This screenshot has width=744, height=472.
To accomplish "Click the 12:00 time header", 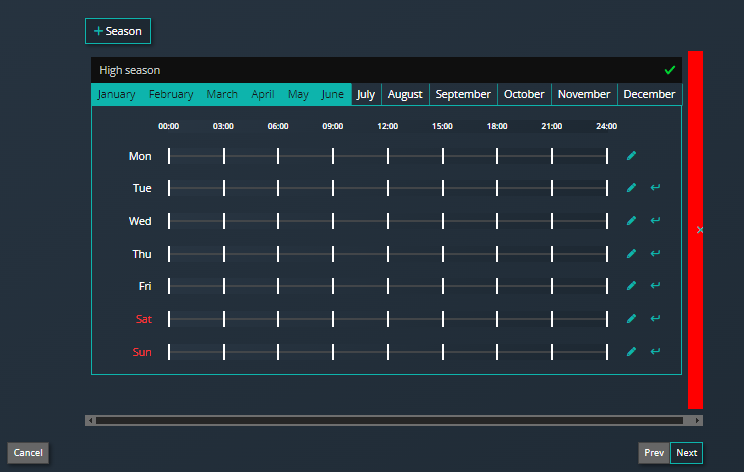I will point(388,126).
